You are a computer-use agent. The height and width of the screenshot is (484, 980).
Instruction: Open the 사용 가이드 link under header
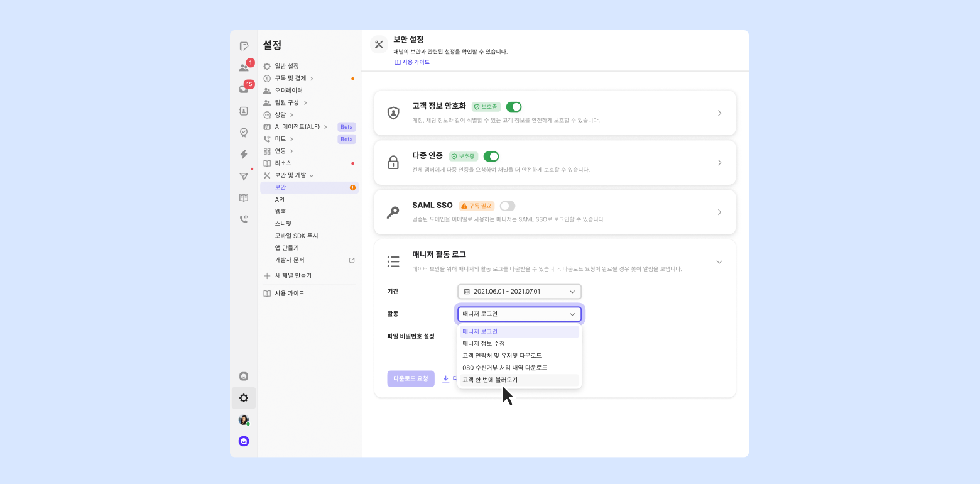click(412, 62)
